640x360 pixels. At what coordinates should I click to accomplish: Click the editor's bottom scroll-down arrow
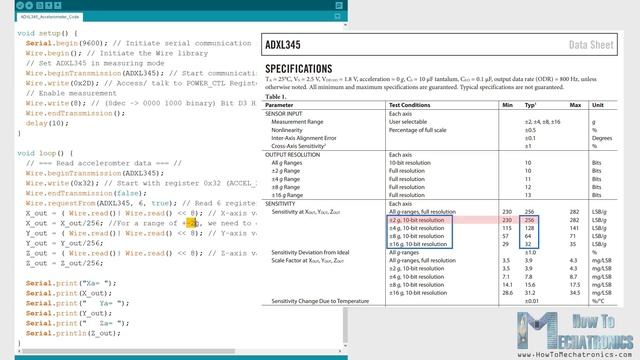coord(345,346)
